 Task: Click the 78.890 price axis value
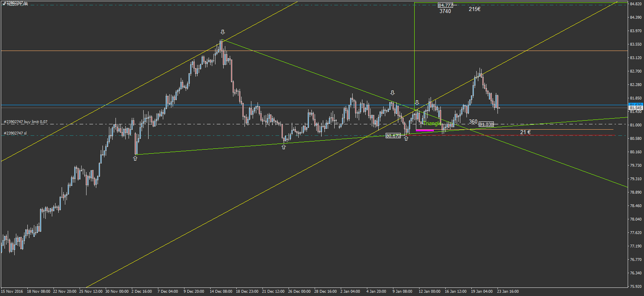pos(636,192)
